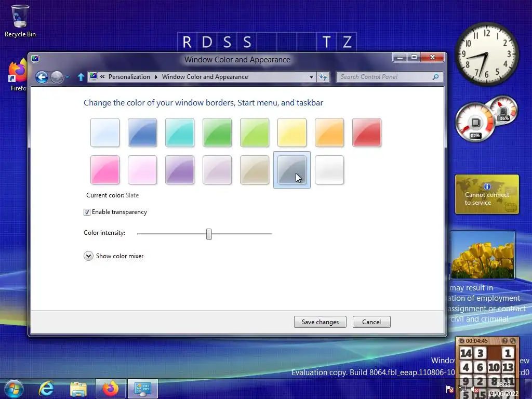Click the tulips slideshow gadget picture
Screen dimensions: 532x399
(483, 255)
